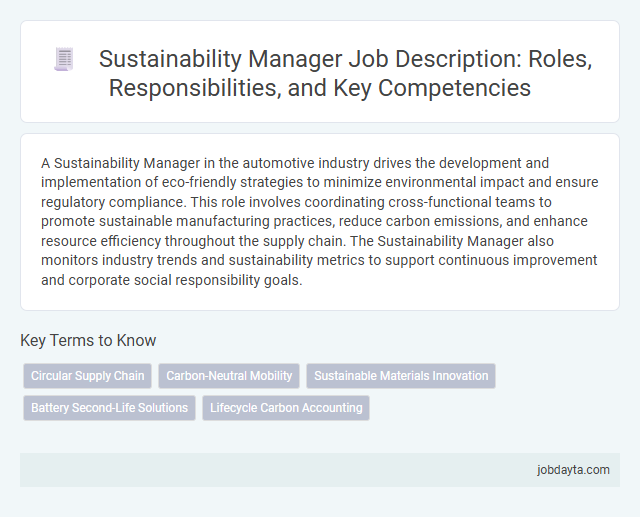
Task: Select the Lifecycle Carbon Accounting tag
Action: (x=286, y=408)
